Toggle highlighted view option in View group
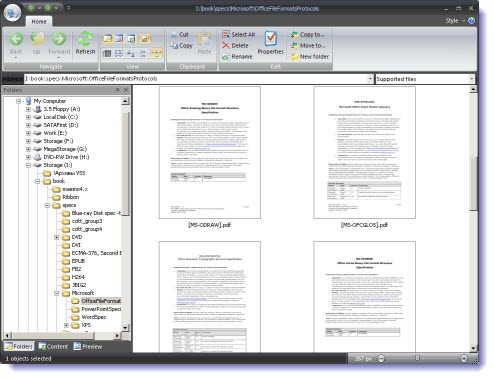The image size is (494, 379). click(157, 53)
